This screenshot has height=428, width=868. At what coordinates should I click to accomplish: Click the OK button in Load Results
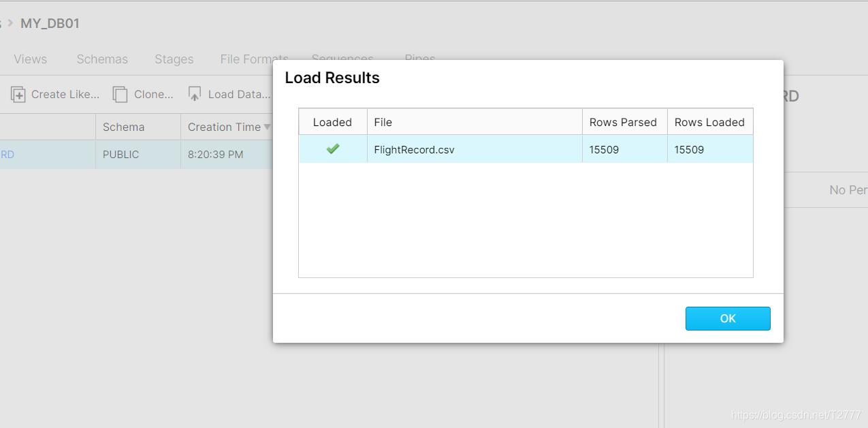[728, 318]
